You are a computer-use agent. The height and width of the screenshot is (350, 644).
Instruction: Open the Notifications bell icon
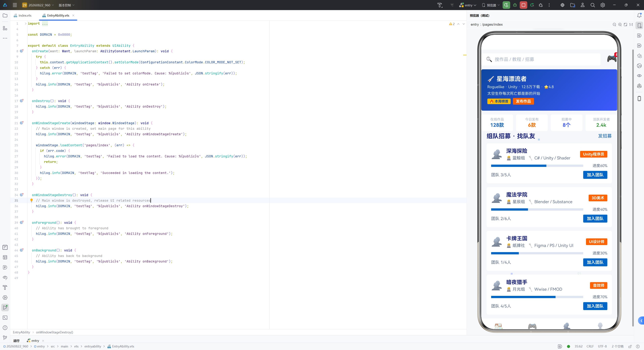pos(639,15)
